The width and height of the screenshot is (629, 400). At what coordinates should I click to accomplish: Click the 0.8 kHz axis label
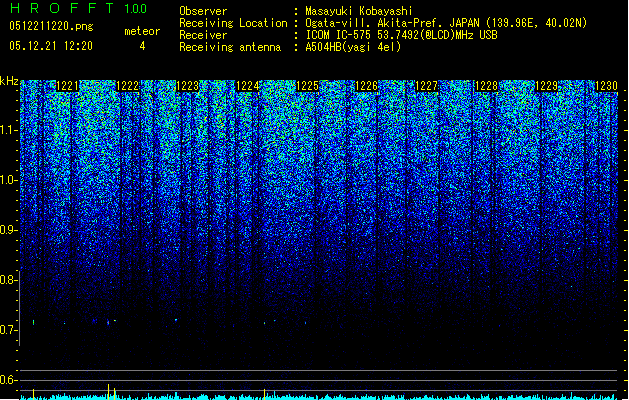coord(9,280)
